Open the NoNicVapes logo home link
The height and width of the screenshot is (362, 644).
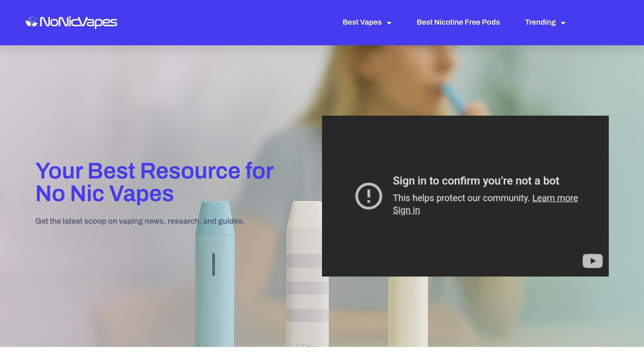click(71, 22)
